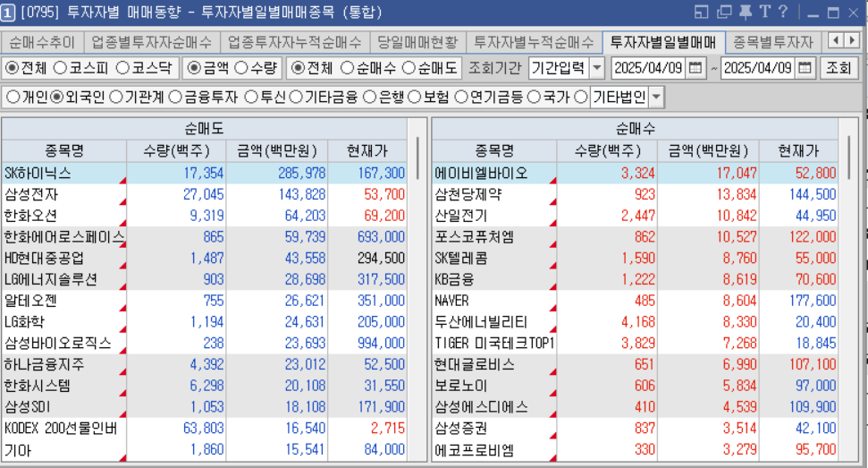
Task: Sort net-buy table by 금액(백만원) header
Action: point(708,150)
